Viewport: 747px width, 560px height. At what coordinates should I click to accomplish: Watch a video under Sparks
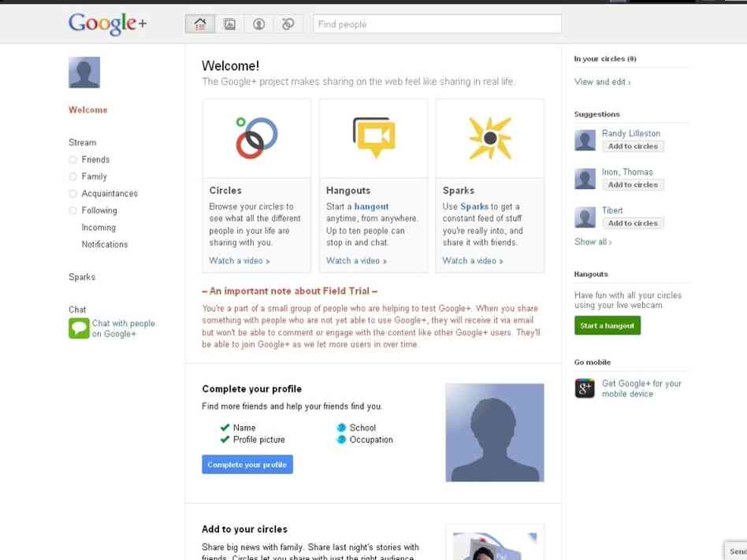(x=473, y=261)
